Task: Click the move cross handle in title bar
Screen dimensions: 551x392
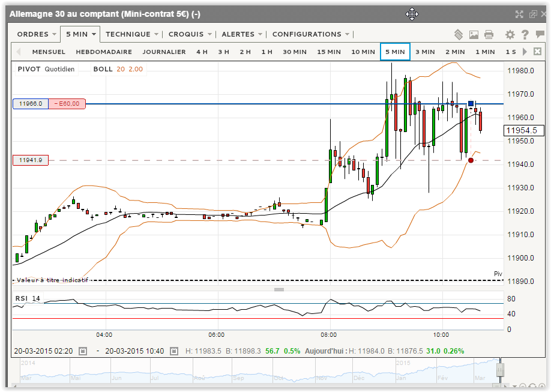Action: [x=412, y=14]
